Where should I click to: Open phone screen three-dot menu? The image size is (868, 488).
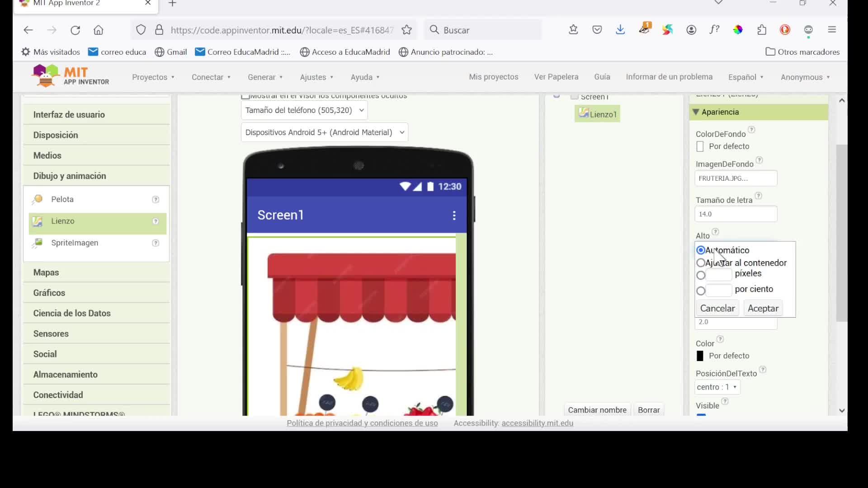pos(454,216)
